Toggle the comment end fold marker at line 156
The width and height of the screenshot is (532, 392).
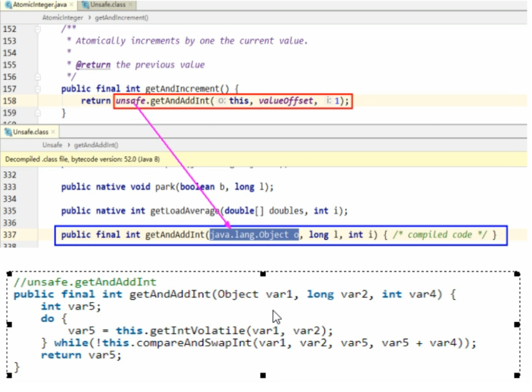click(38, 77)
